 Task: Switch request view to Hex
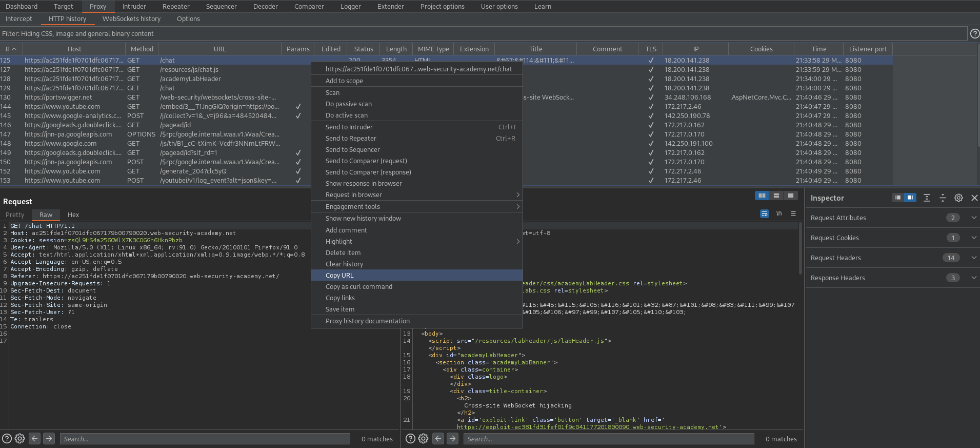[x=73, y=215]
